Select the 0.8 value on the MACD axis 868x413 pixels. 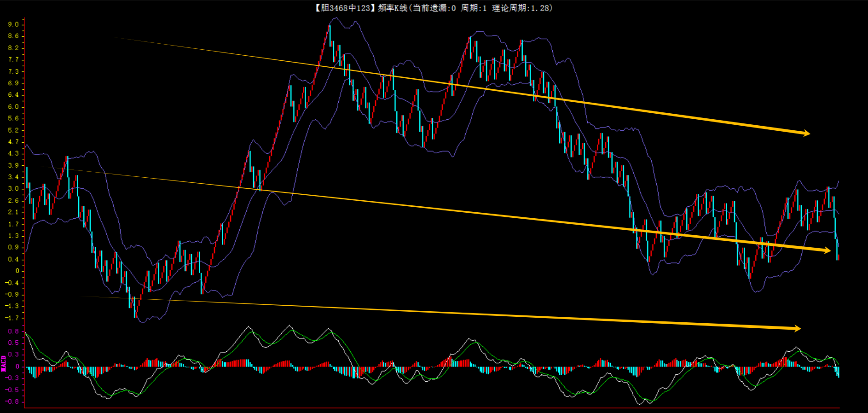13,331
